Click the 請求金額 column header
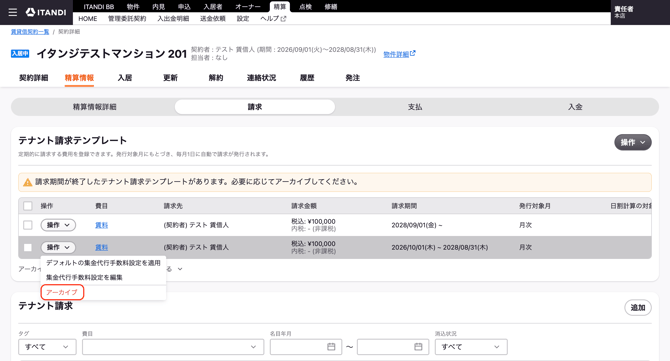670x361 pixels. (304, 206)
